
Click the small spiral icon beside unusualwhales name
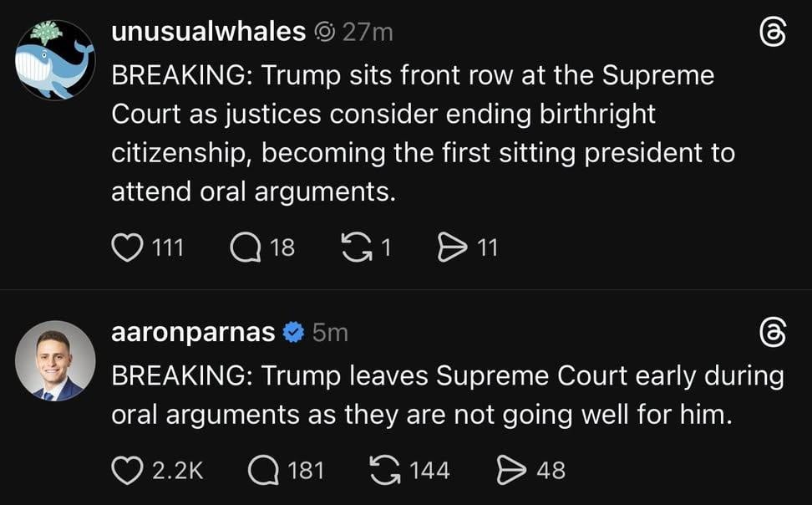(325, 33)
